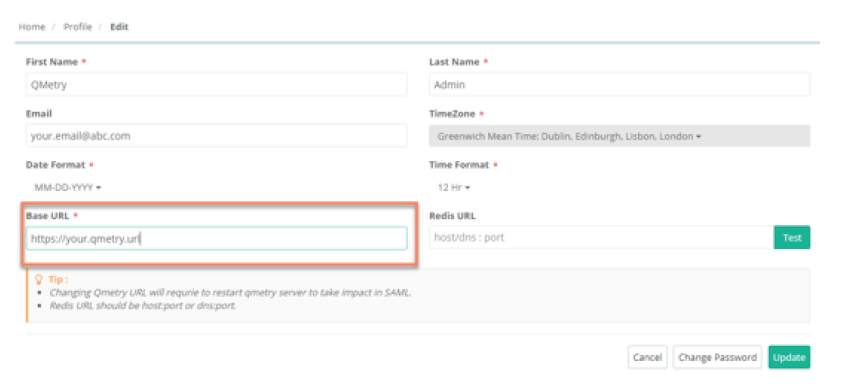Click the Base URL label
This screenshot has height=387, width=849.
coord(48,215)
